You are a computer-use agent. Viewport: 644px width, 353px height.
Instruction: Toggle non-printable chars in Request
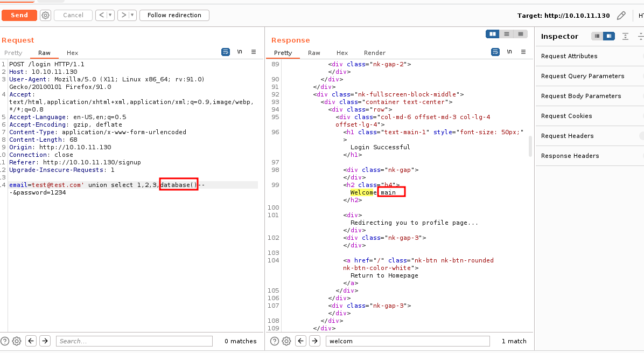point(240,52)
